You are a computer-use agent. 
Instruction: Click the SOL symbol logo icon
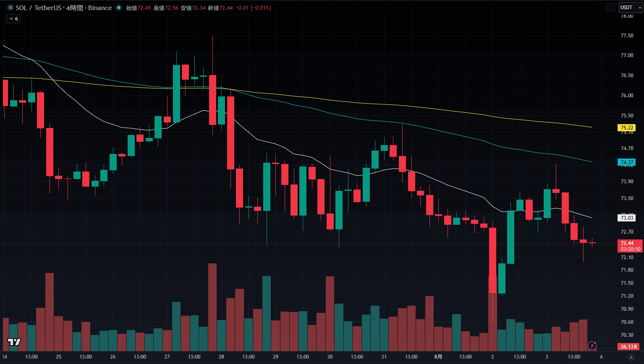[10, 8]
